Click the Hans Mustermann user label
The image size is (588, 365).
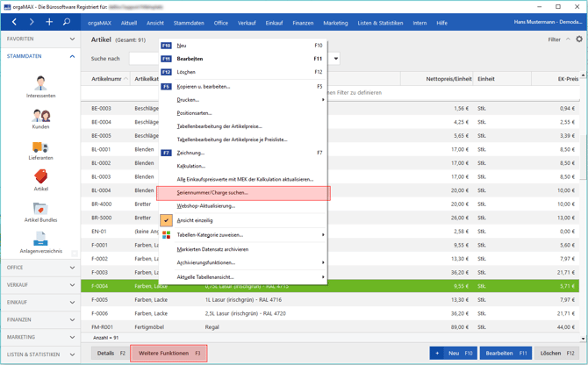click(x=548, y=22)
